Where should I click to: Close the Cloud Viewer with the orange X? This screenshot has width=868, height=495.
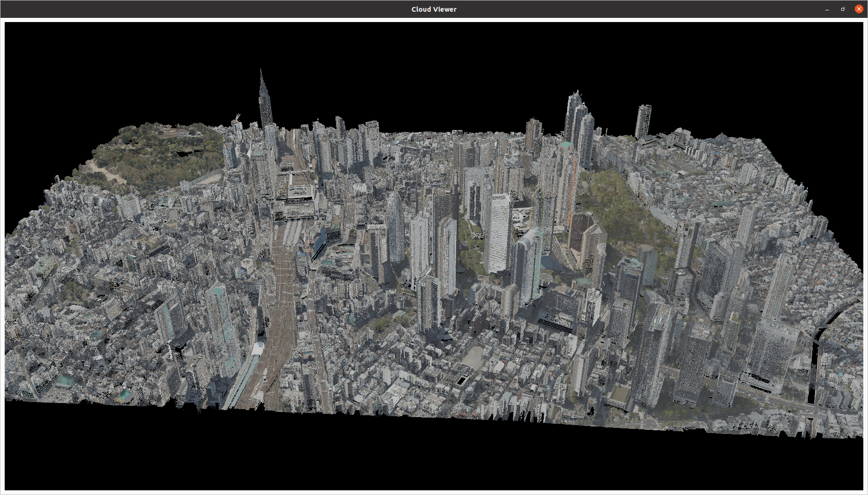pyautogui.click(x=859, y=9)
